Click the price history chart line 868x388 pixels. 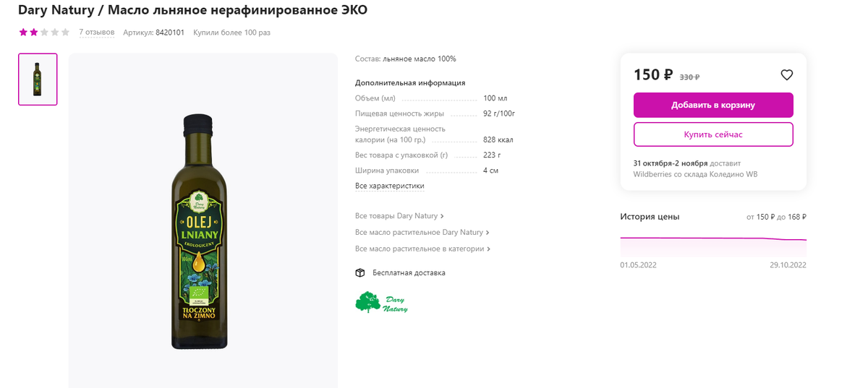[713, 238]
